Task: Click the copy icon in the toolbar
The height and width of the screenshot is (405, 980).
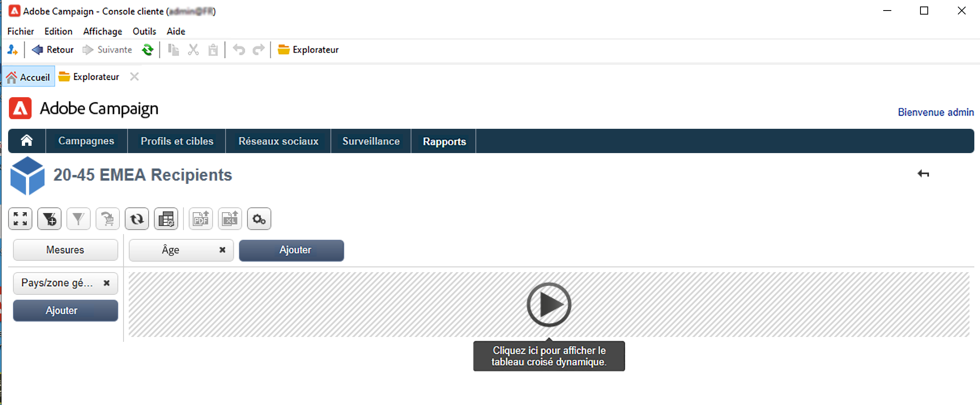Action: [x=174, y=50]
